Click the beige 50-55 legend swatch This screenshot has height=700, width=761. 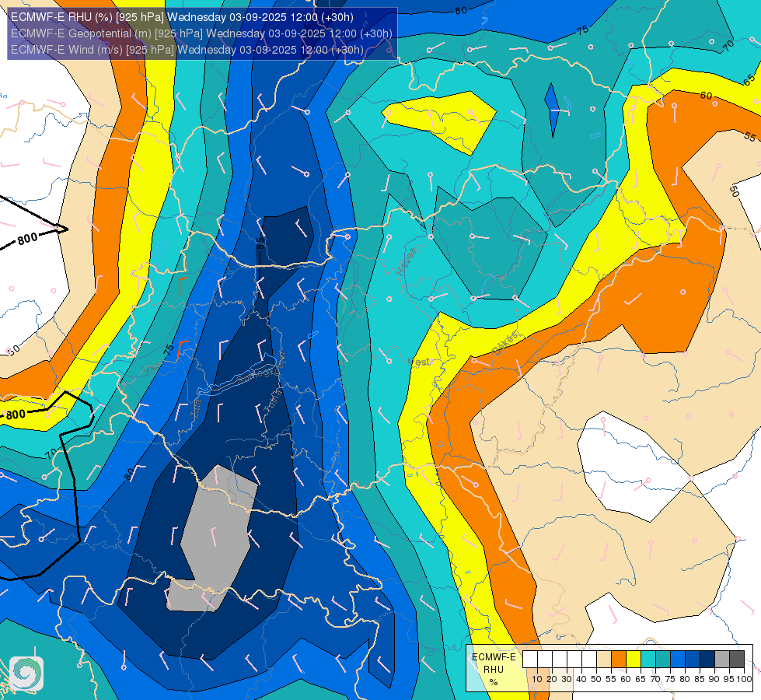click(x=604, y=660)
